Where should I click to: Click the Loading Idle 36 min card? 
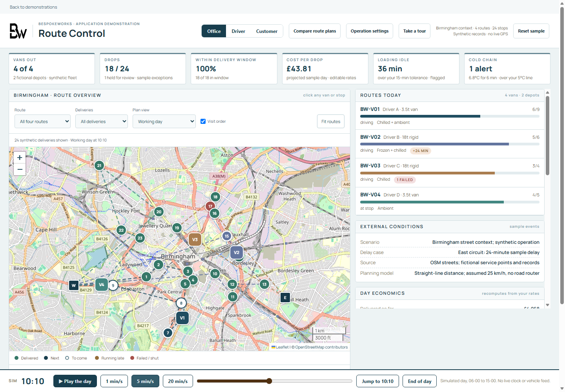pos(416,69)
